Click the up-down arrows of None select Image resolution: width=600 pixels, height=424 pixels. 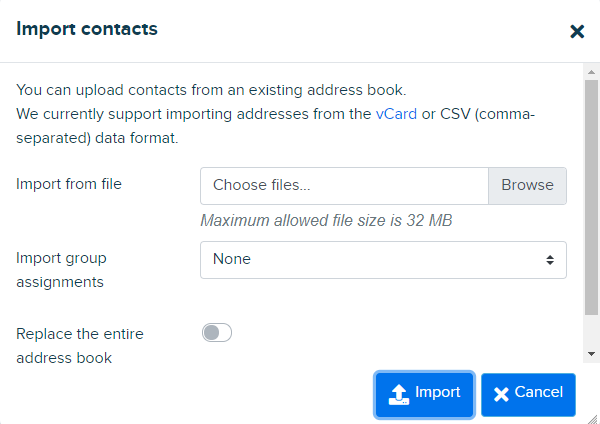(550, 260)
